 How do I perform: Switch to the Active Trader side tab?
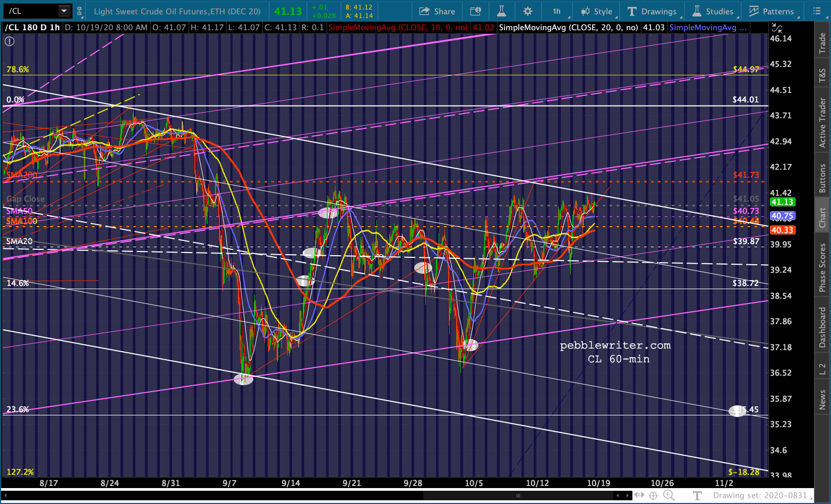point(823,123)
